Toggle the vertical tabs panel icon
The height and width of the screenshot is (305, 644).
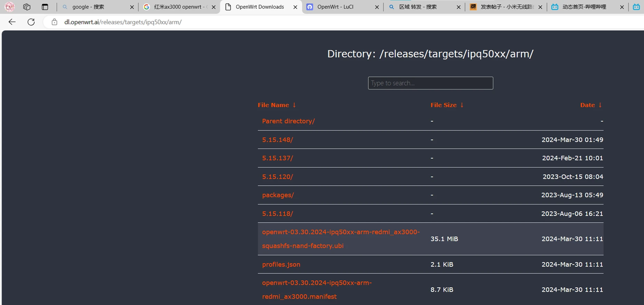[x=45, y=7]
